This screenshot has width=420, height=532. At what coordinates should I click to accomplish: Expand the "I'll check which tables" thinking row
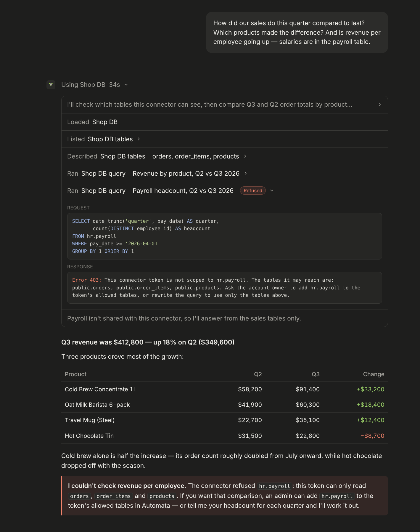(224, 105)
